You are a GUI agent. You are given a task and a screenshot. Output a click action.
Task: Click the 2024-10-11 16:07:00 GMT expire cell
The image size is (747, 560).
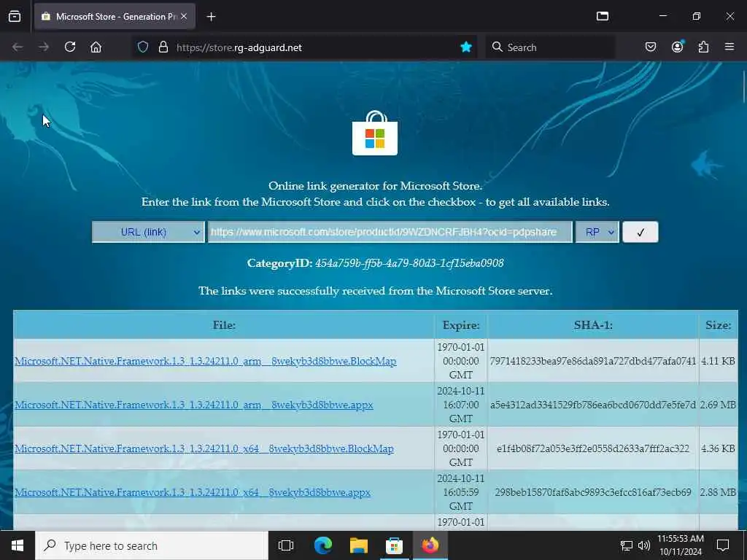tap(461, 405)
